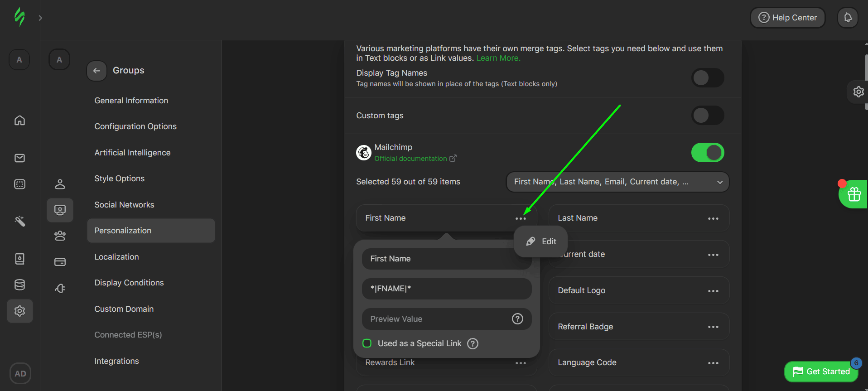Open the selected merge tags dropdown

[617, 182]
